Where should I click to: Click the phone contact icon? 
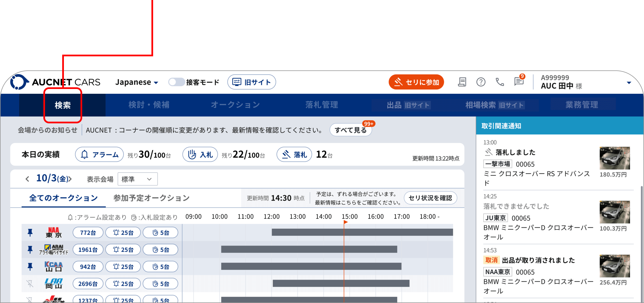point(500,82)
